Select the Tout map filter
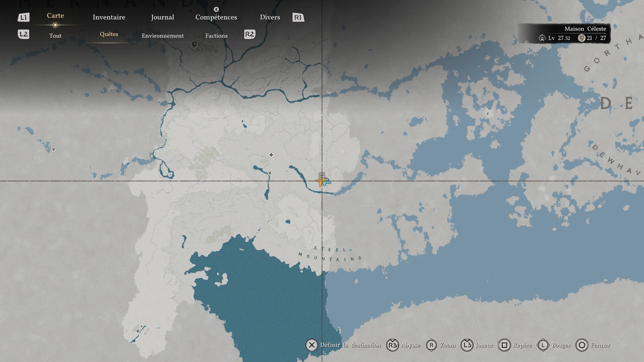Screen dimensions: 644x362 point(55,36)
